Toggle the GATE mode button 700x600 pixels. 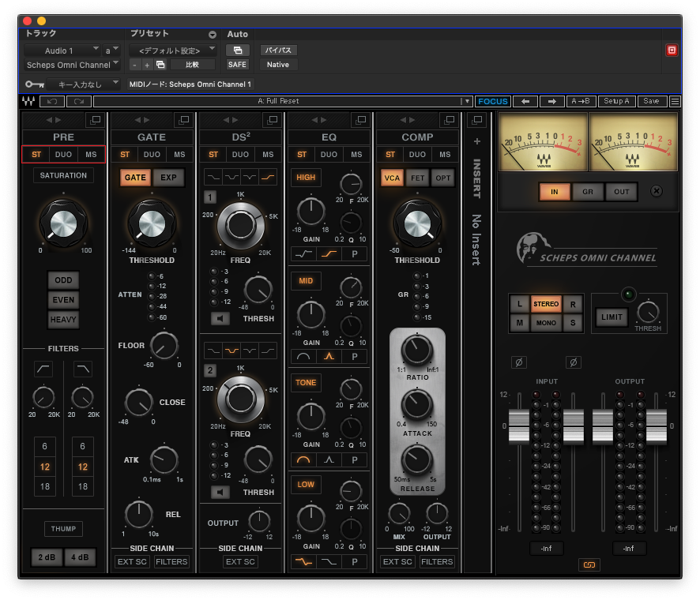tap(135, 178)
